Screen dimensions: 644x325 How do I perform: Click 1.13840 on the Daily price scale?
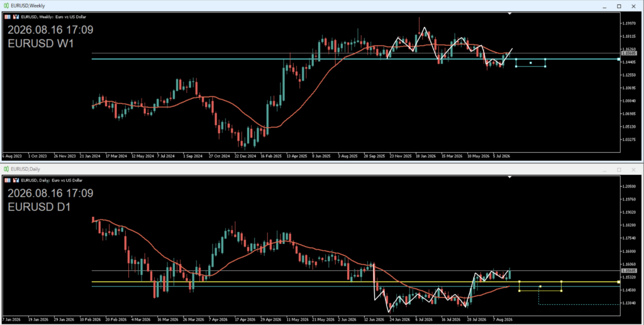pos(630,303)
